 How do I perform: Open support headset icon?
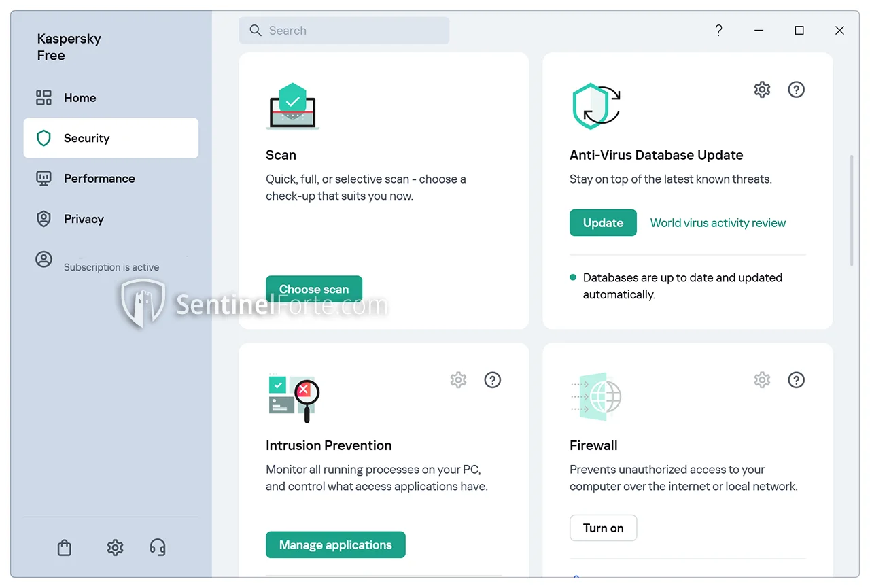[x=158, y=547]
